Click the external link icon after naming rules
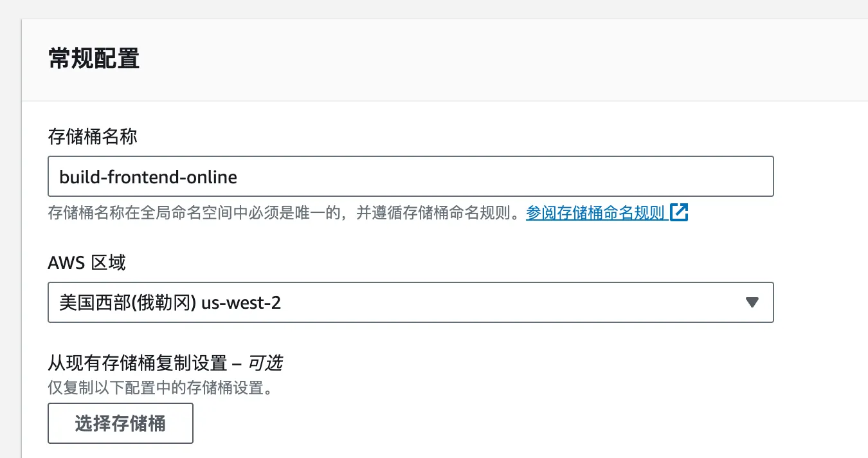This screenshot has width=868, height=458. 679,212
